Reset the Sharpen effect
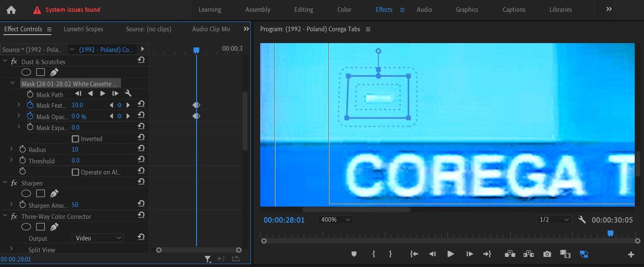The width and height of the screenshot is (644, 267). click(x=141, y=182)
